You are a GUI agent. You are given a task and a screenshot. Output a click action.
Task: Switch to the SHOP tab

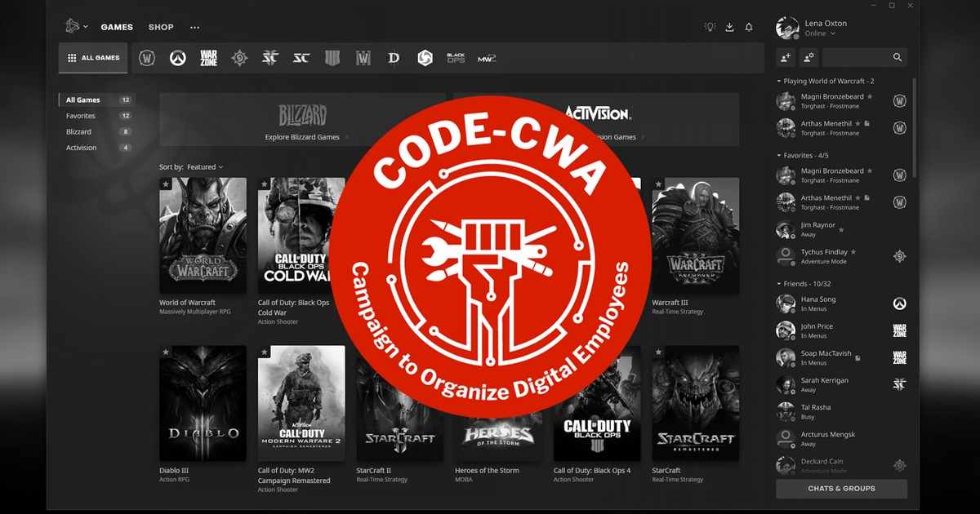click(161, 27)
